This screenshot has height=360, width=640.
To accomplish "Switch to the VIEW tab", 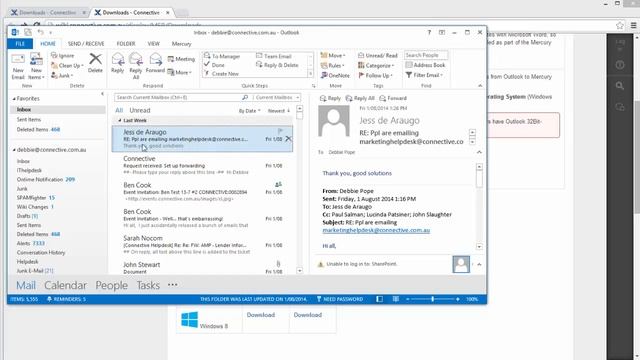I will [x=153, y=44].
